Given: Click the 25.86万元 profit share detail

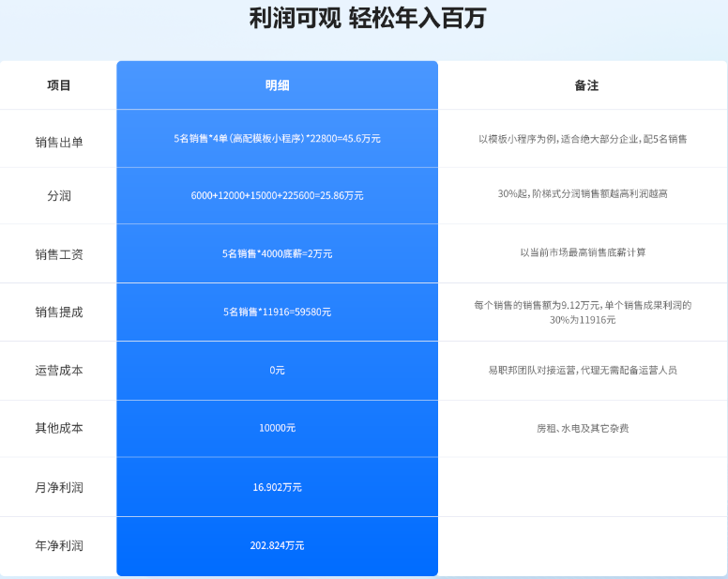Looking at the screenshot, I should click(x=277, y=195).
